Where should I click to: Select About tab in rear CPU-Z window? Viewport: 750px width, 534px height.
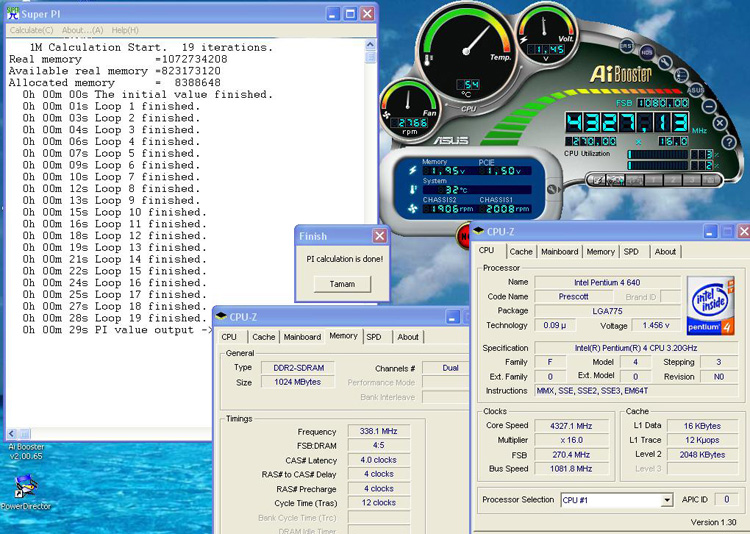(408, 337)
